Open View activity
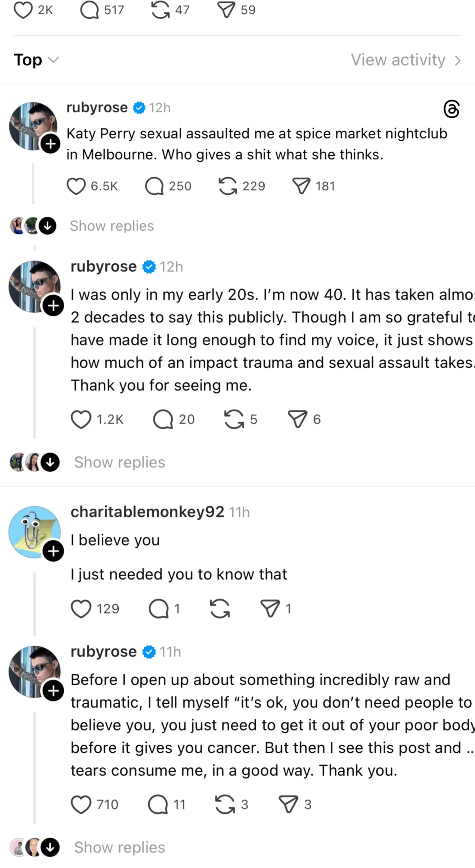Screen dimensions: 475x868 tap(406, 60)
